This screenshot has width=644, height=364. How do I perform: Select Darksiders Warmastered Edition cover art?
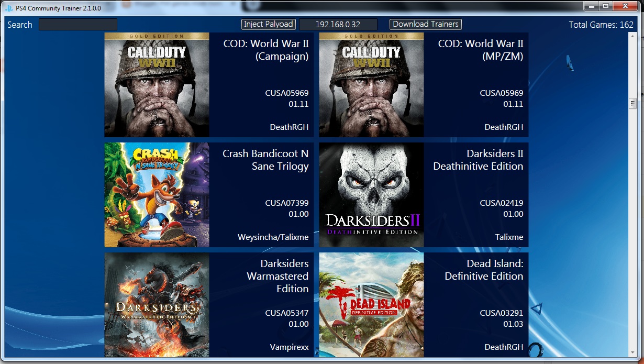click(x=157, y=305)
